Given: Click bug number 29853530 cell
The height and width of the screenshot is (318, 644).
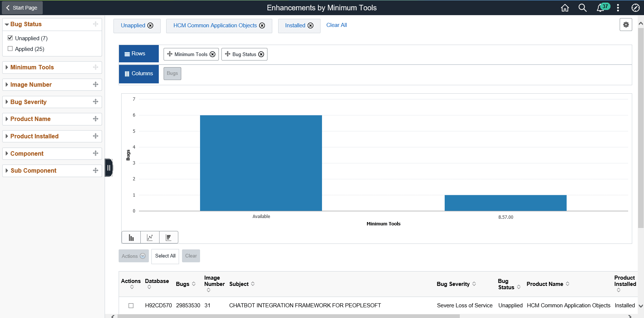Looking at the screenshot, I should [188, 305].
